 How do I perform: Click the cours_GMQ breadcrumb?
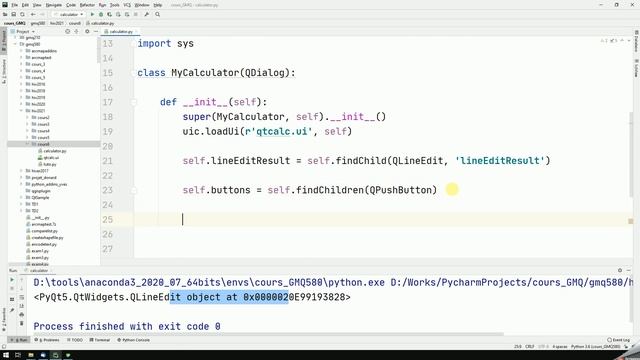tap(14, 23)
